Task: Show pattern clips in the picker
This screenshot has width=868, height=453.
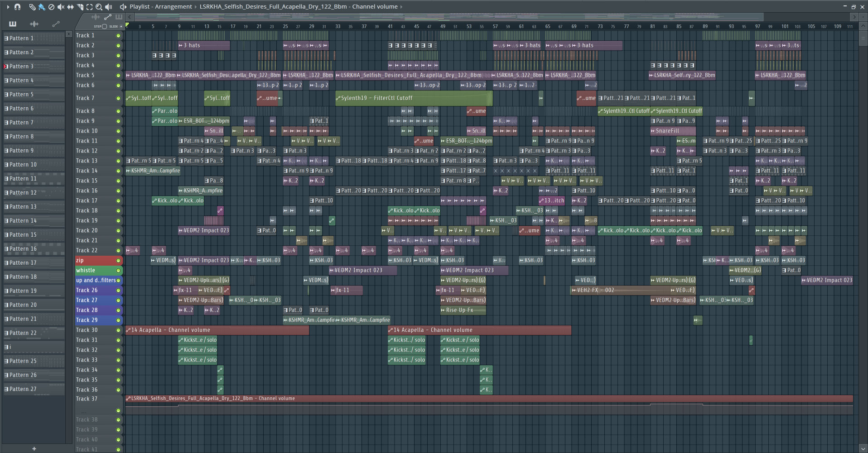Action: [x=13, y=24]
